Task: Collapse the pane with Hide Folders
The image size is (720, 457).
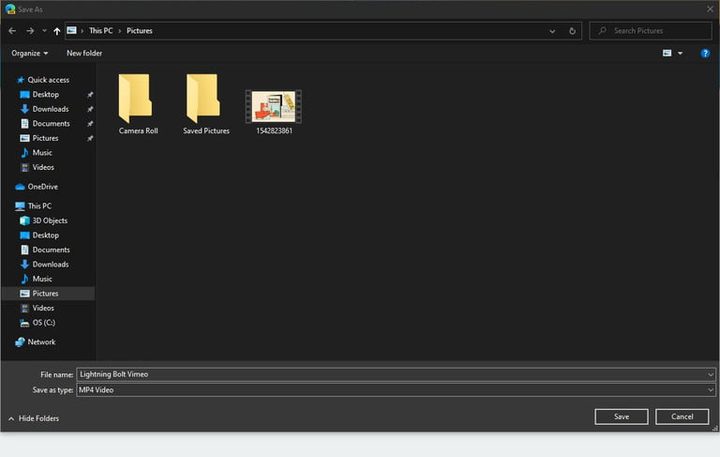Action: point(34,419)
